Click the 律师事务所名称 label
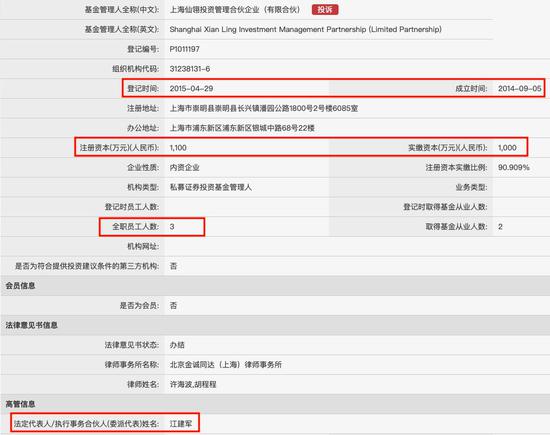The width and height of the screenshot is (550, 435). pyautogui.click(x=132, y=365)
